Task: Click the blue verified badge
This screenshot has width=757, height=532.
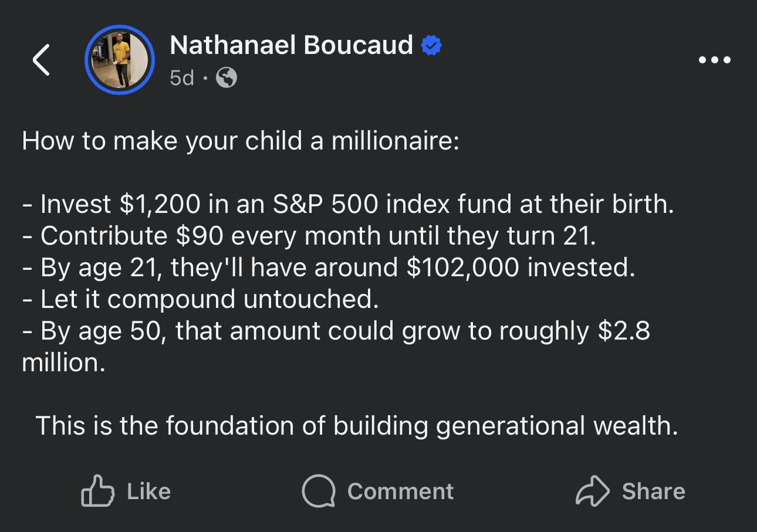Action: (x=431, y=46)
